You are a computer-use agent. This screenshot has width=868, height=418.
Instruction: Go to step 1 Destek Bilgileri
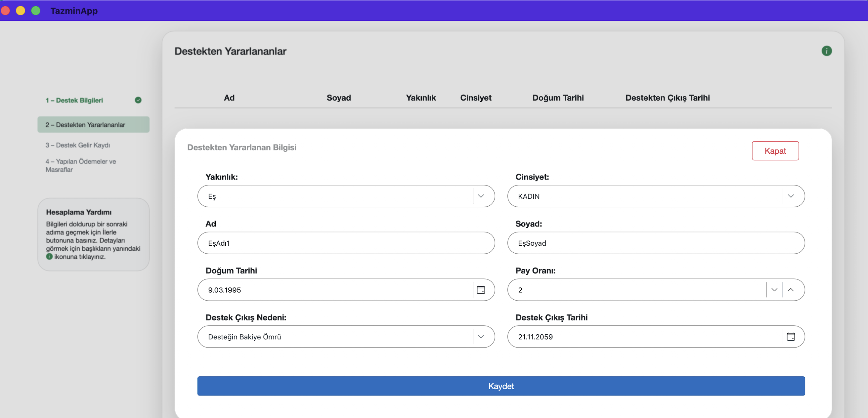click(74, 101)
